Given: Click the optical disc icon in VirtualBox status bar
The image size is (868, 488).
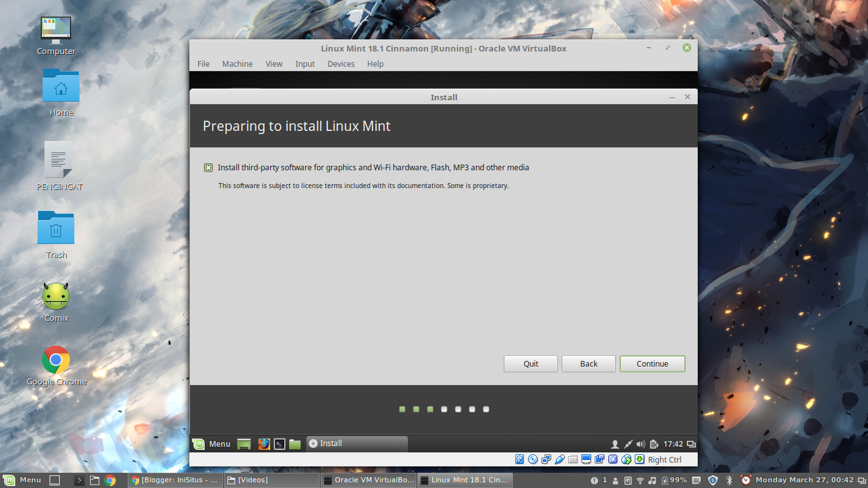Looking at the screenshot, I should pyautogui.click(x=532, y=459).
